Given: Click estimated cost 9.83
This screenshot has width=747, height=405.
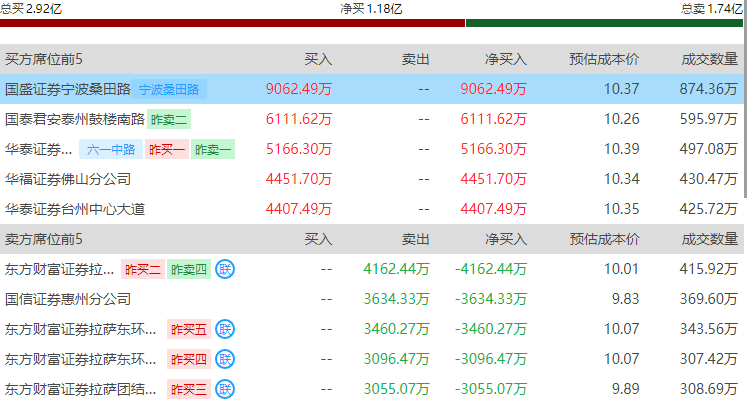Looking at the screenshot, I should pos(626,299).
